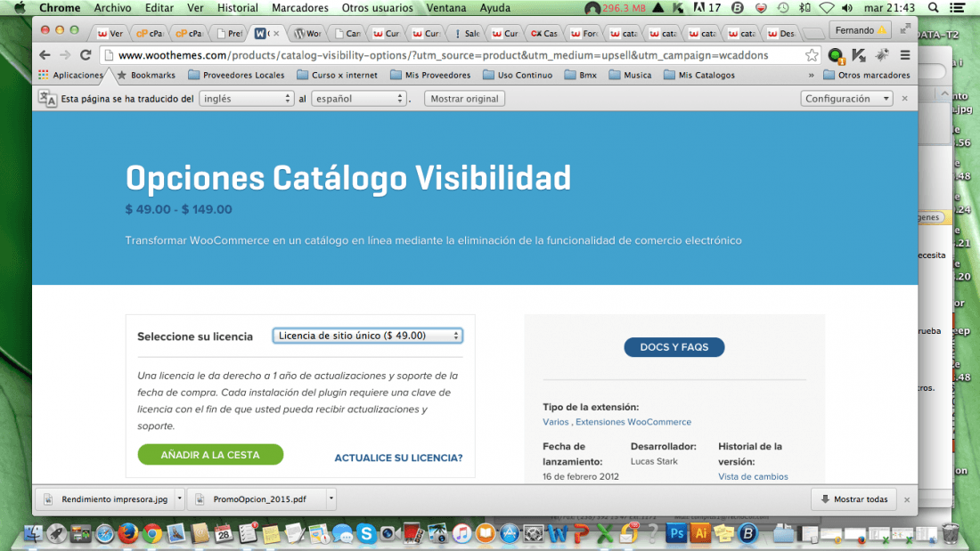
Task: Click the volume icon in menu bar
Action: [847, 8]
